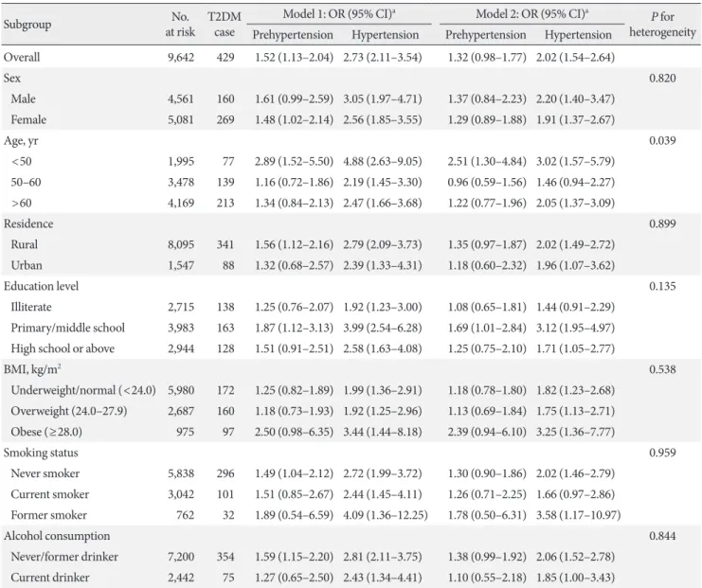The height and width of the screenshot is (588, 702).
Task: Select the 'Sex' subgroup heading
Action: tap(12, 78)
